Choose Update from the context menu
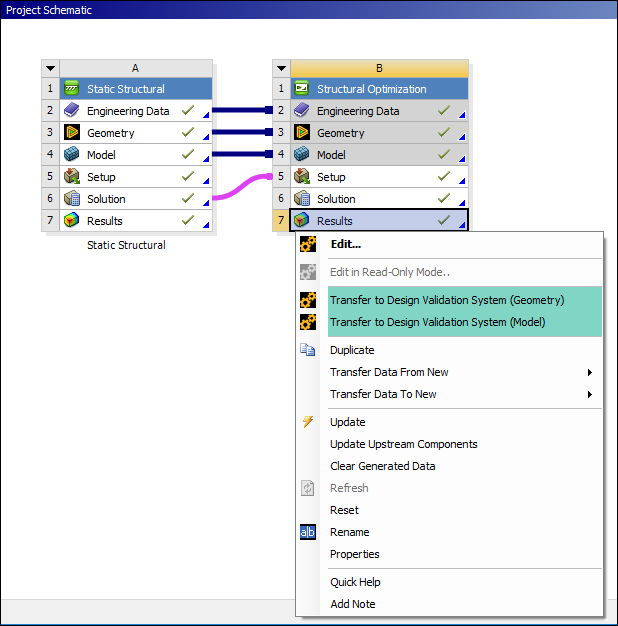This screenshot has height=626, width=618. point(348,422)
